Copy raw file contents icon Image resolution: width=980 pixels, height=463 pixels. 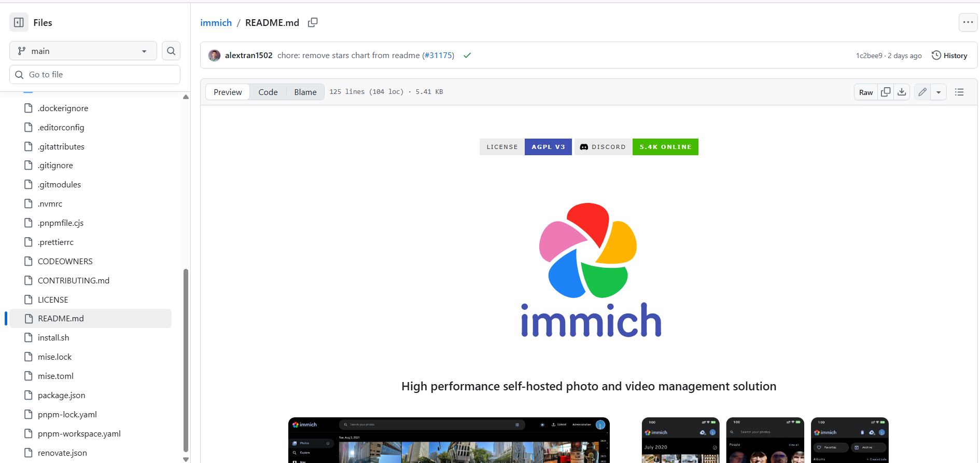[x=886, y=92]
